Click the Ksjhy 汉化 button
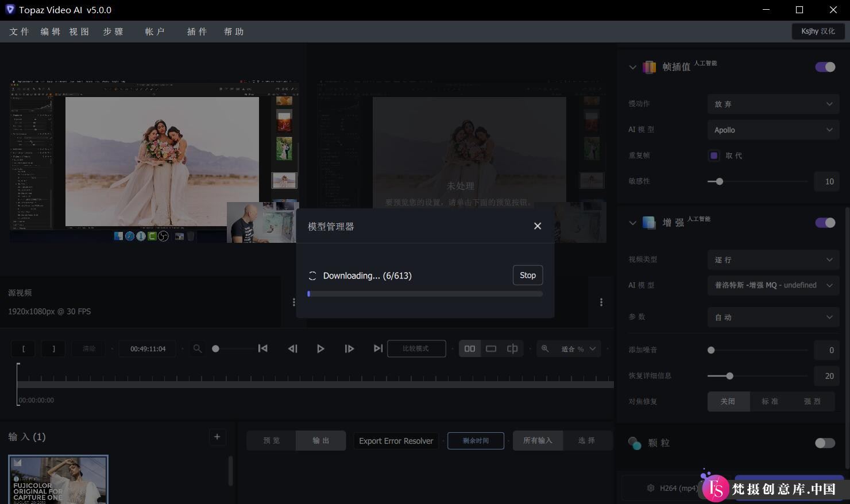 pyautogui.click(x=818, y=31)
